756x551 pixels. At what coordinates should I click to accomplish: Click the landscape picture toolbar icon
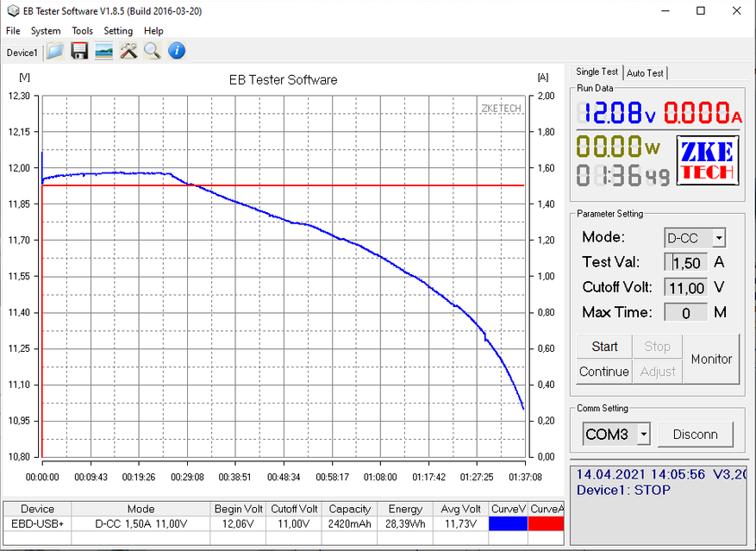103,52
